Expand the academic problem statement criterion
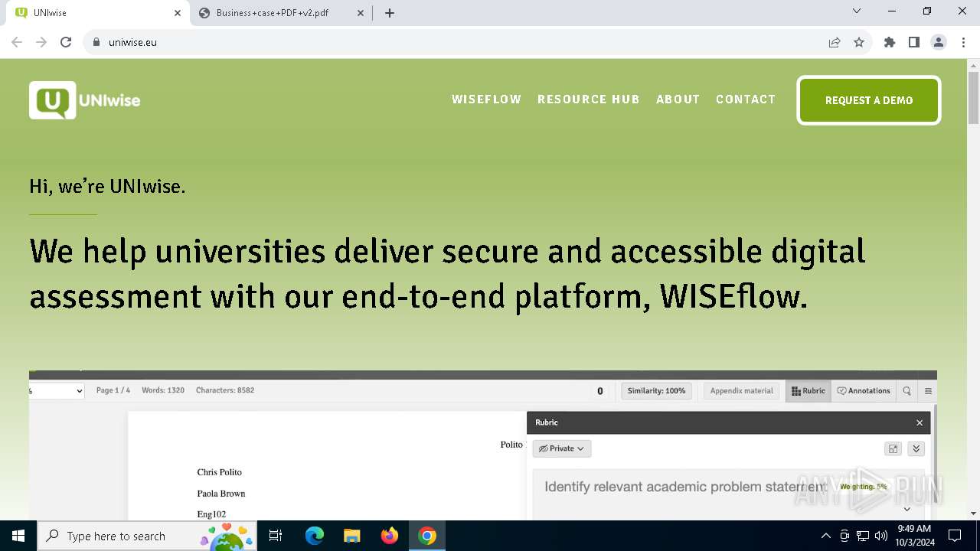Image resolution: width=980 pixels, height=551 pixels. click(907, 509)
